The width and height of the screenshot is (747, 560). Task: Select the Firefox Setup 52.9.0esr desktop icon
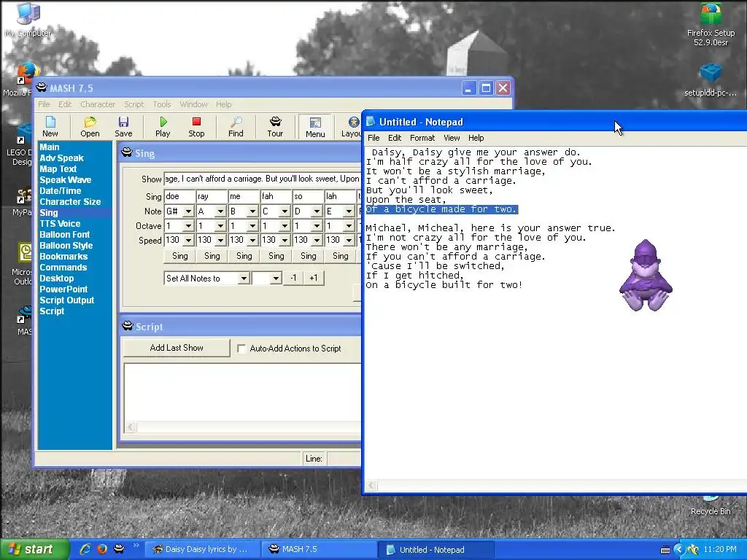click(x=711, y=25)
